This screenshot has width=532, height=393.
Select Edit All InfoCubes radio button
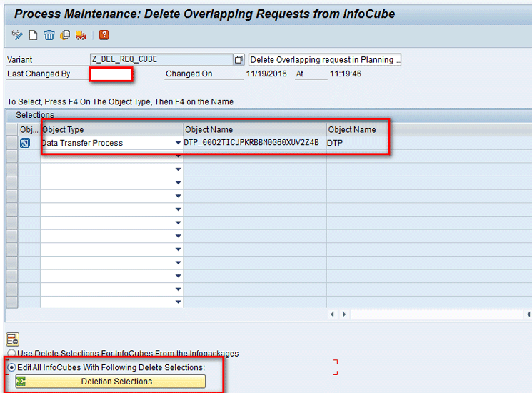(x=12, y=367)
